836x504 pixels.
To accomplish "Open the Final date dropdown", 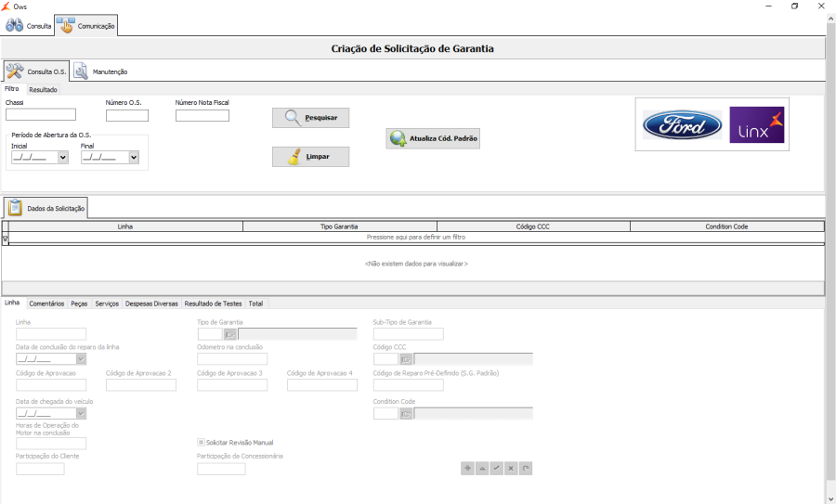I will pos(133,157).
